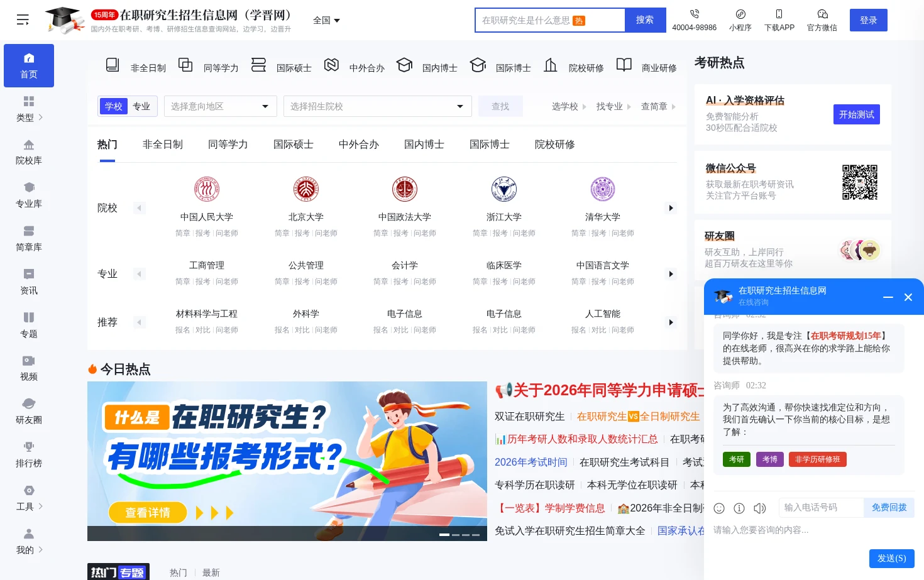924x580 pixels.
Task: Open the 中国人民大学 school logo
Action: pyautogui.click(x=207, y=189)
